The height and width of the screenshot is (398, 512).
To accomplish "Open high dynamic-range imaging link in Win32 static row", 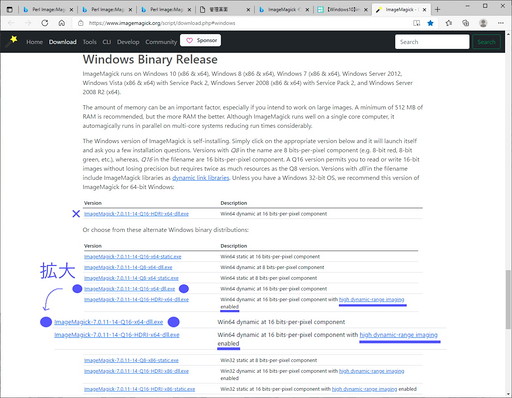I will click(364, 389).
